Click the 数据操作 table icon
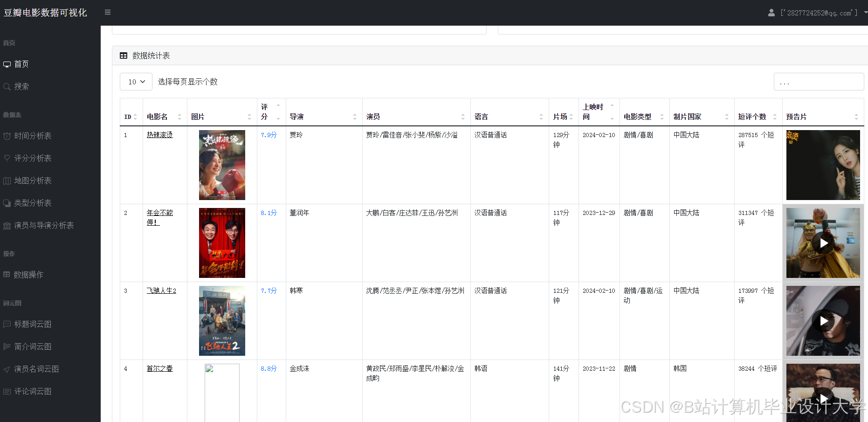The height and width of the screenshot is (422, 868). point(7,275)
